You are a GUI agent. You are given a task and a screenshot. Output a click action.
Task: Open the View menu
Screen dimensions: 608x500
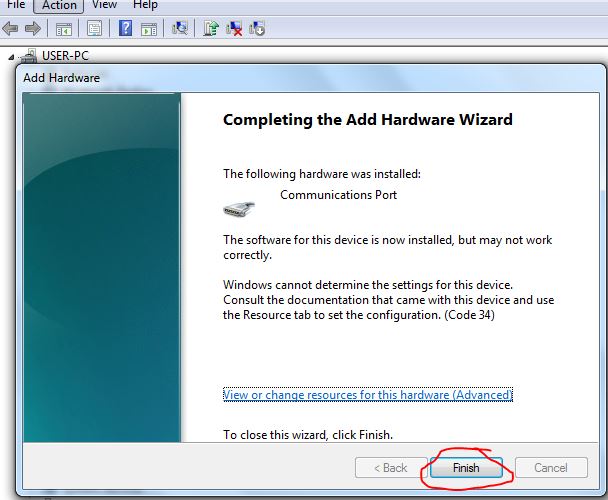104,5
